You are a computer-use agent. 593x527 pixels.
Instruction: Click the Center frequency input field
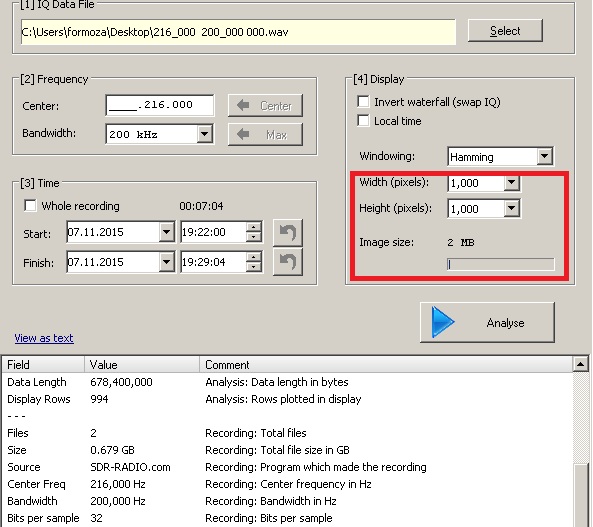[x=160, y=105]
